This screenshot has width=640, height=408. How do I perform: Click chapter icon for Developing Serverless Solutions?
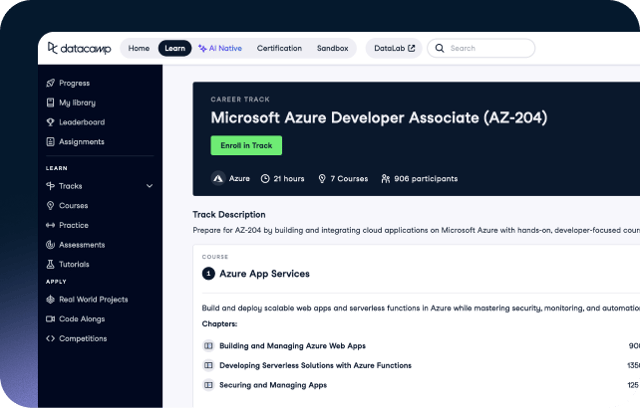[209, 365]
